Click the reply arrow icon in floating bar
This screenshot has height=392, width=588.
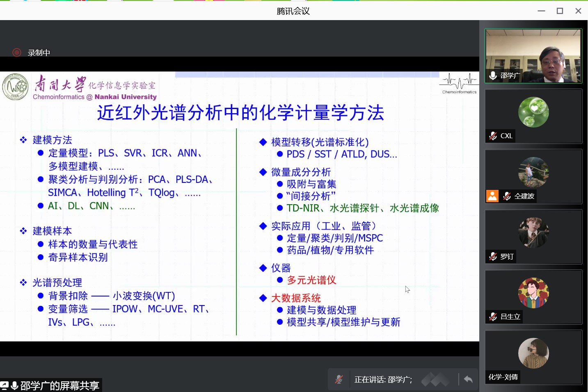(468, 379)
